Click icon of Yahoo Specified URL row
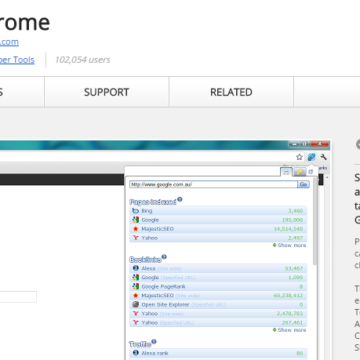The width and height of the screenshot is (360, 360). pyautogui.click(x=135, y=322)
